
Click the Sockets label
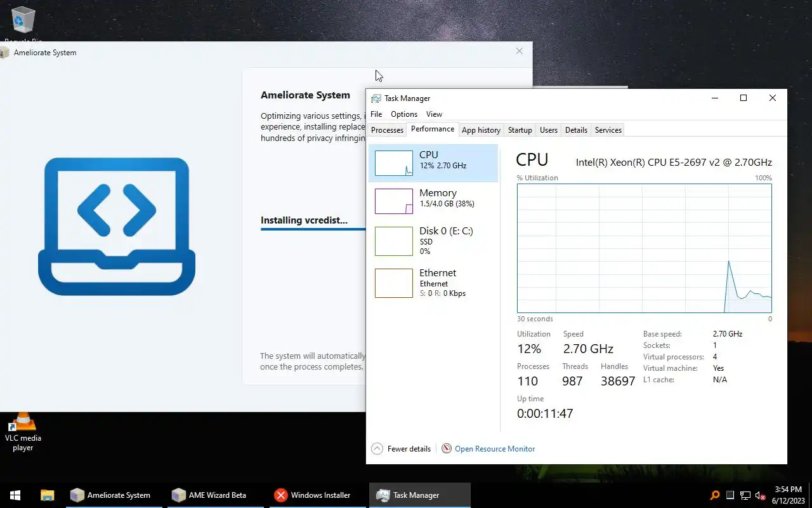click(657, 345)
